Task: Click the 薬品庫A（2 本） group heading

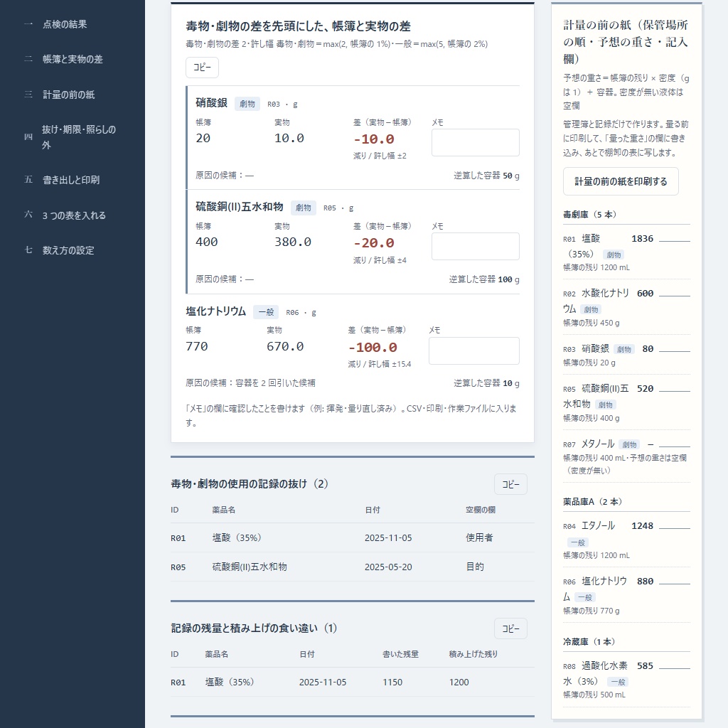Action: tap(592, 501)
